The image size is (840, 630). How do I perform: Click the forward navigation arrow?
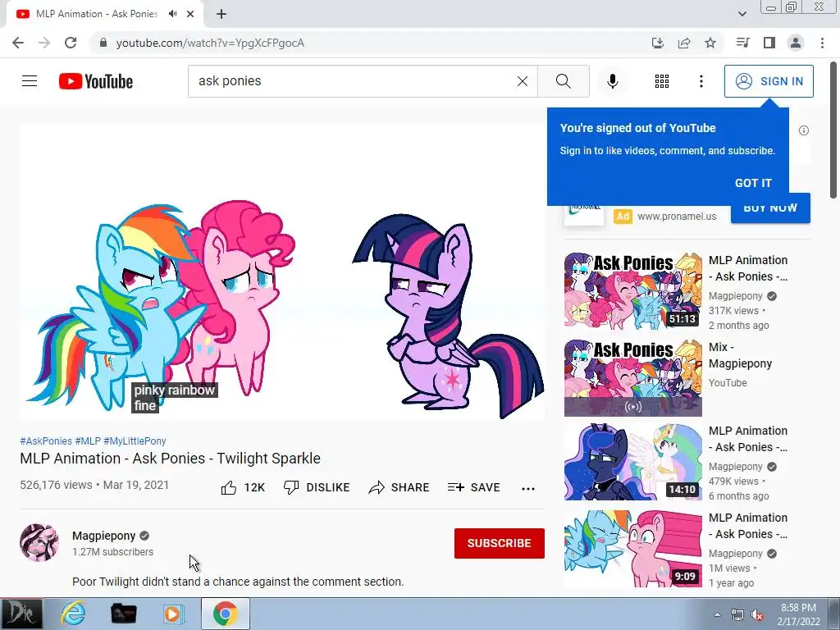pos(44,43)
